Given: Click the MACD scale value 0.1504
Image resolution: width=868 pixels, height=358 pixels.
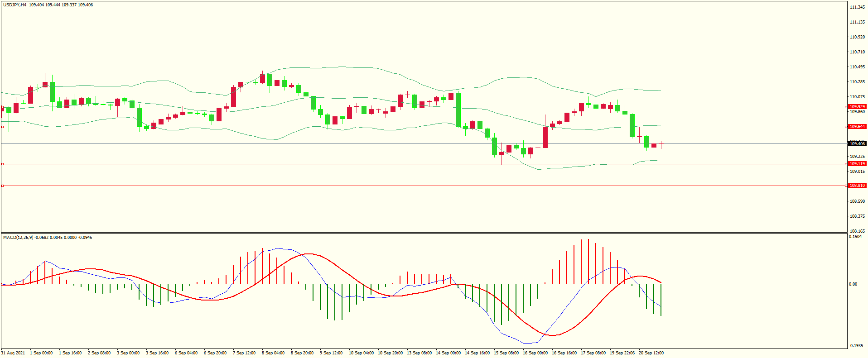Looking at the screenshot, I should coord(856,237).
